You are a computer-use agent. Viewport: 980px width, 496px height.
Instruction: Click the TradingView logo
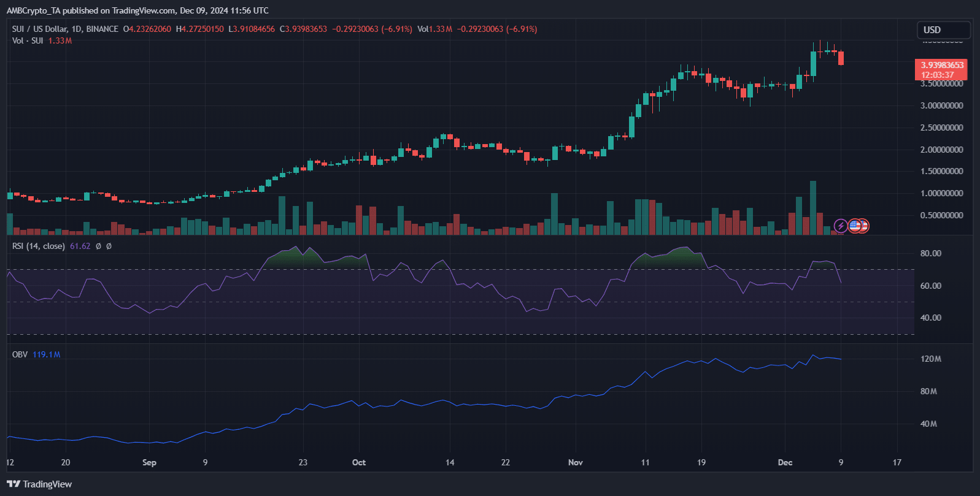point(39,484)
